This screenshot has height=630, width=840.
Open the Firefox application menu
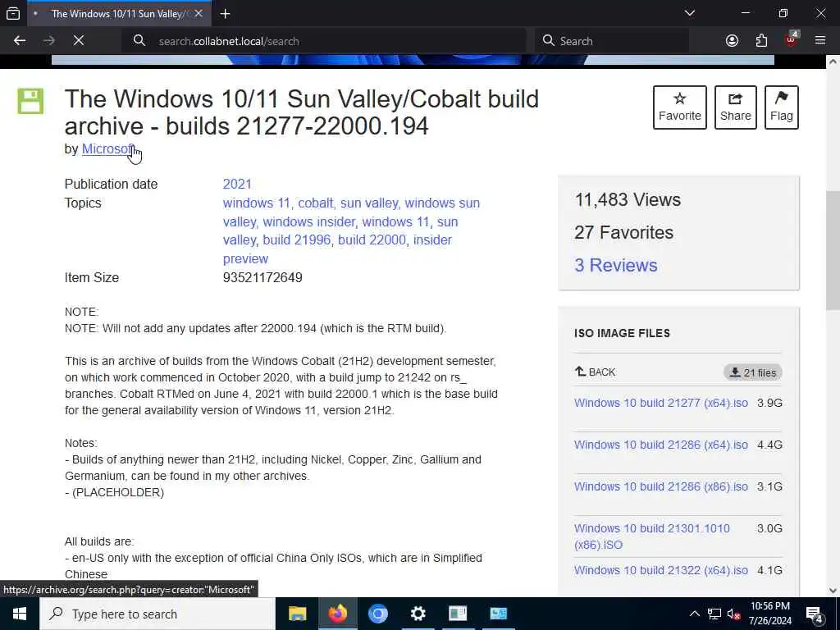pos(820,41)
